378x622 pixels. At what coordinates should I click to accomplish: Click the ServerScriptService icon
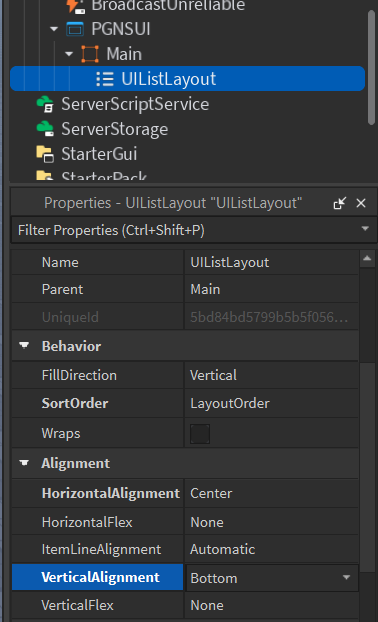pos(45,104)
